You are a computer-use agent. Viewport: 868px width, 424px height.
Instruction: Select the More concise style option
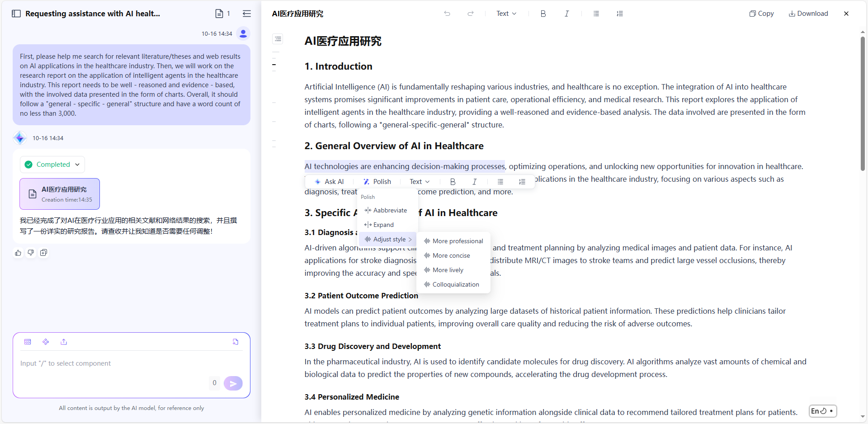pyautogui.click(x=451, y=255)
